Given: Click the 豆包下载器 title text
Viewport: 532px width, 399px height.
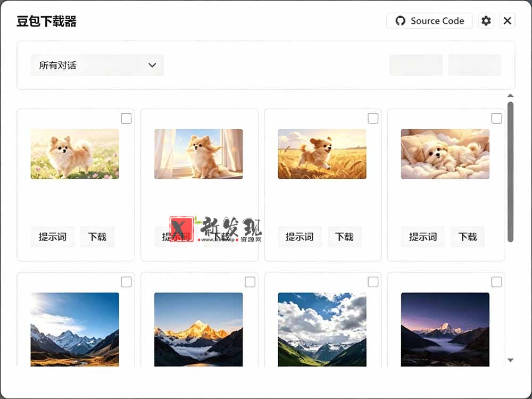Looking at the screenshot, I should (46, 21).
